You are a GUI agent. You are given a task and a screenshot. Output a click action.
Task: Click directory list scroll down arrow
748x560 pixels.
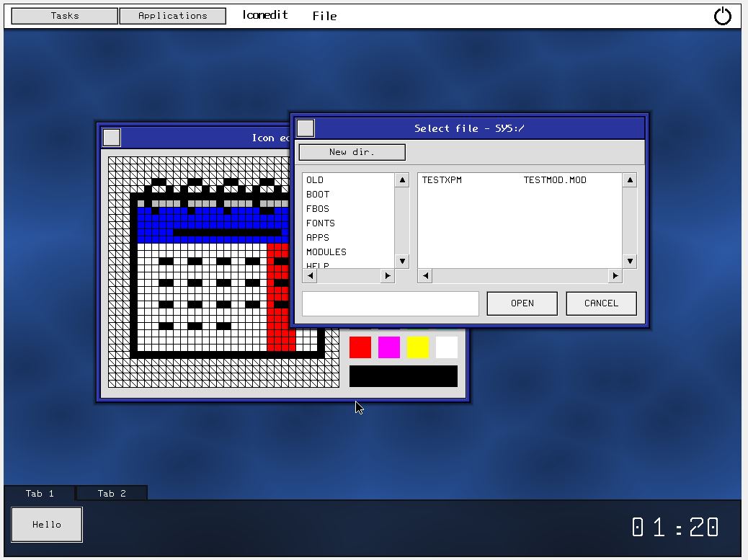402,261
